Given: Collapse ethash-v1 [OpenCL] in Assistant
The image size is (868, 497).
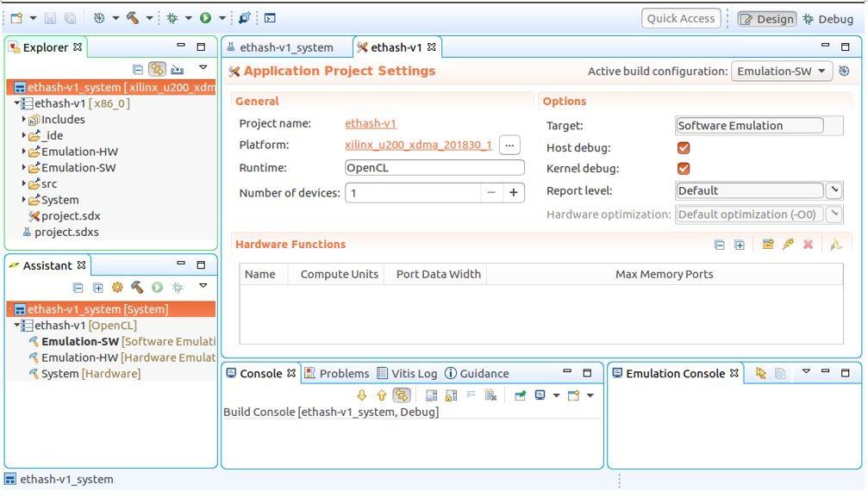Looking at the screenshot, I should pos(17,325).
